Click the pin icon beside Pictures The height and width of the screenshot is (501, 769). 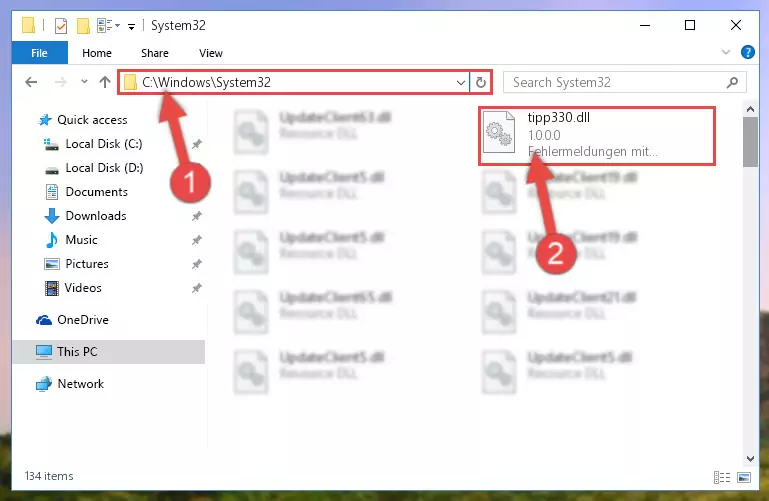[x=197, y=264]
